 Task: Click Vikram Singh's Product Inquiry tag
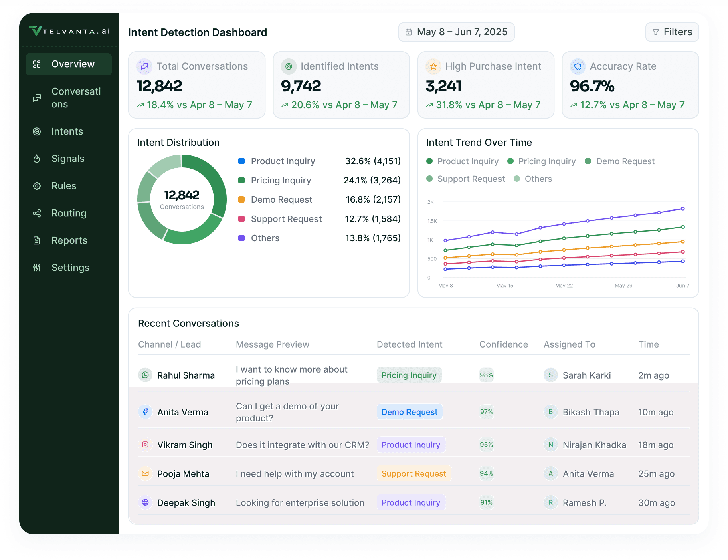pos(411,445)
